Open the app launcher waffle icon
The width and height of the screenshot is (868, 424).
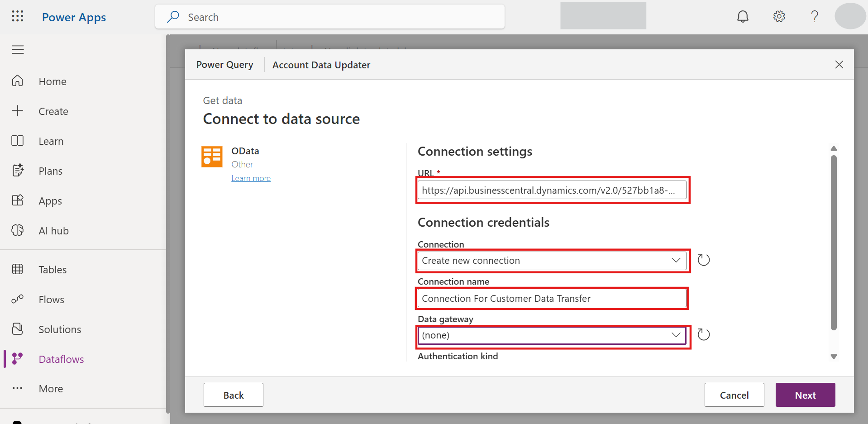(17, 17)
